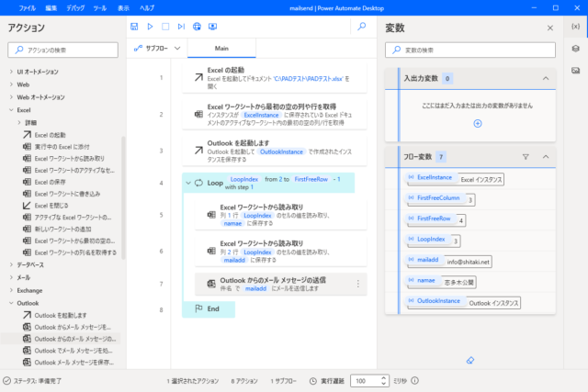
Task: Open the ヘルプ menu
Action: pyautogui.click(x=147, y=8)
